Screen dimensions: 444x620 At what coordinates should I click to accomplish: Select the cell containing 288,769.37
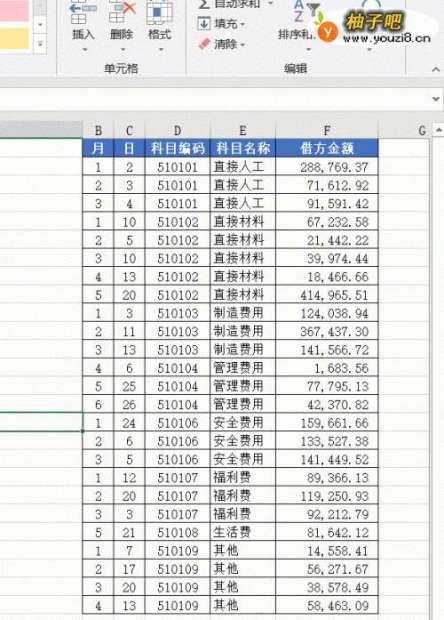[x=327, y=167]
